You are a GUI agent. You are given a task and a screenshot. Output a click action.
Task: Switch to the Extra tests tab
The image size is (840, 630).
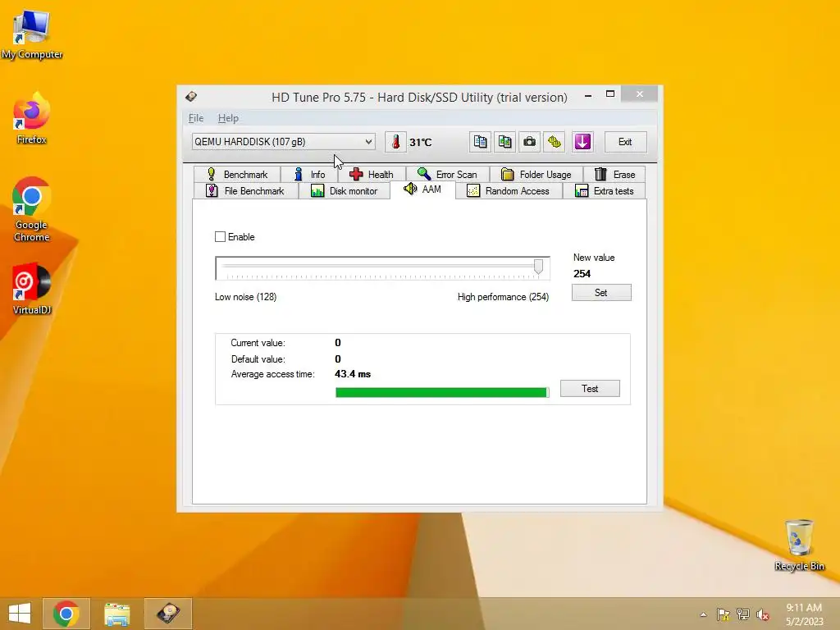pyautogui.click(x=605, y=190)
